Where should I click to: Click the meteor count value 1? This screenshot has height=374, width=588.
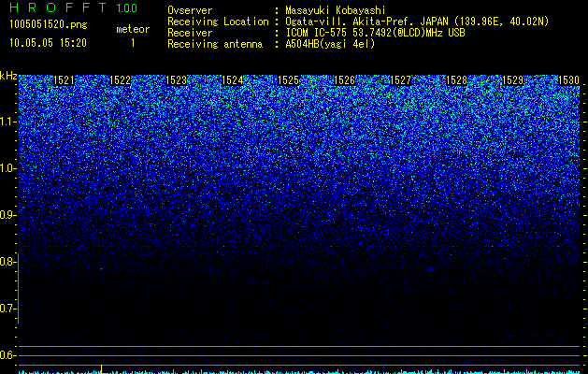tap(133, 43)
